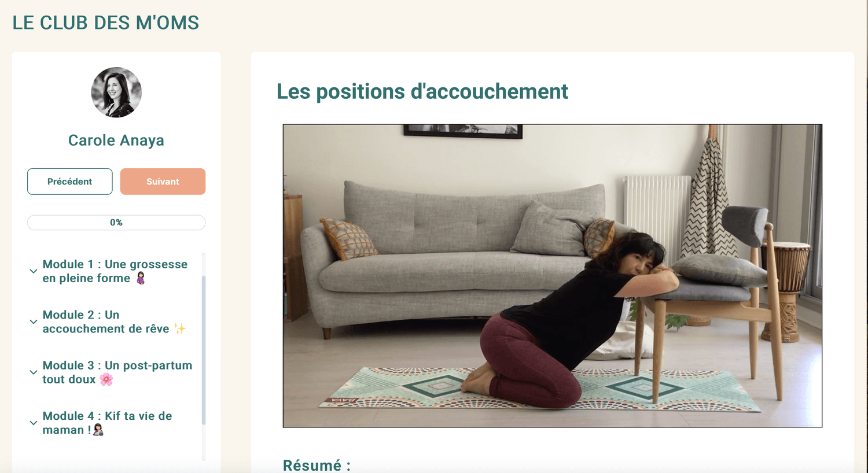
Task: Go to the Précédent lesson
Action: (x=70, y=182)
